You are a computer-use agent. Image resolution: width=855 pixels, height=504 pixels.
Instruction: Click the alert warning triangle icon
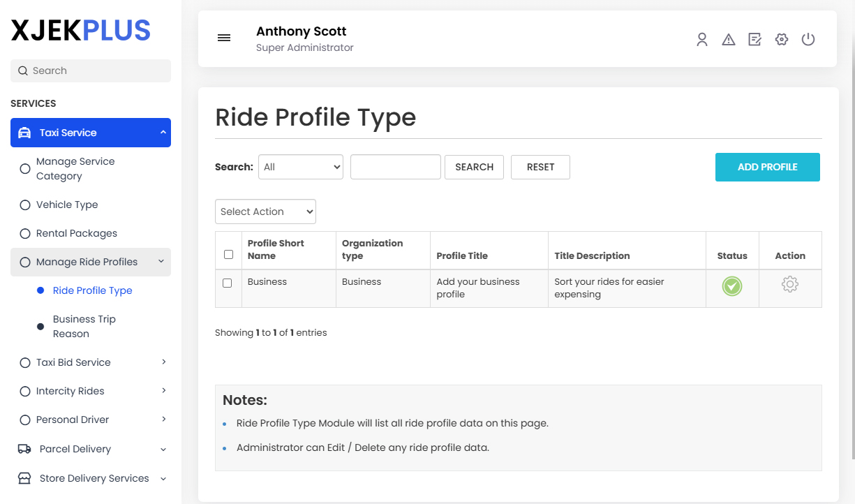tap(728, 39)
